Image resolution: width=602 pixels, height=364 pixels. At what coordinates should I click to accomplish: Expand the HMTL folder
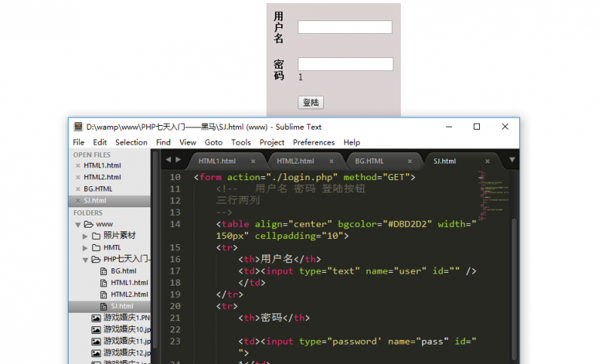click(x=85, y=247)
